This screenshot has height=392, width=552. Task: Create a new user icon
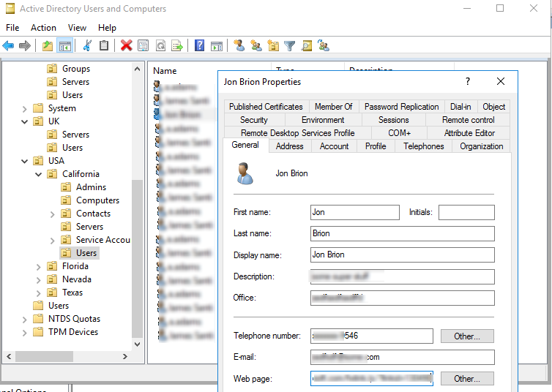239,45
